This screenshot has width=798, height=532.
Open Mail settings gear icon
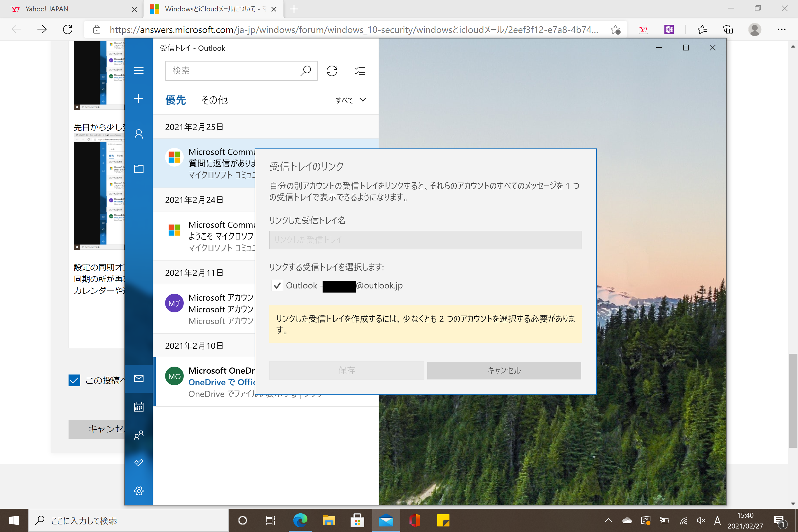pyautogui.click(x=139, y=491)
